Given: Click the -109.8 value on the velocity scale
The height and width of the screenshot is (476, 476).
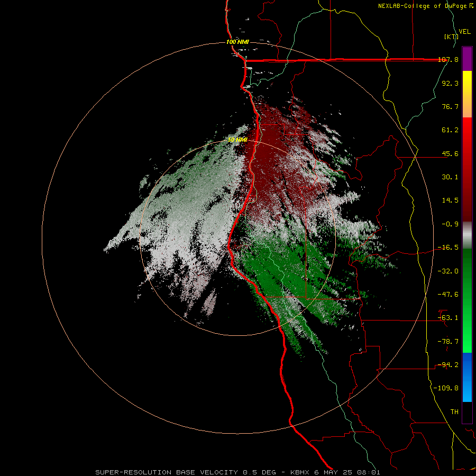Looking at the screenshot, I should click(446, 388).
